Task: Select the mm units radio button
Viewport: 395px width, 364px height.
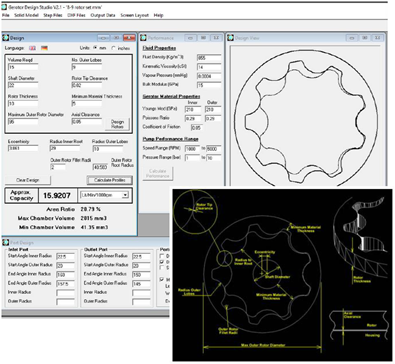Action: [x=95, y=48]
